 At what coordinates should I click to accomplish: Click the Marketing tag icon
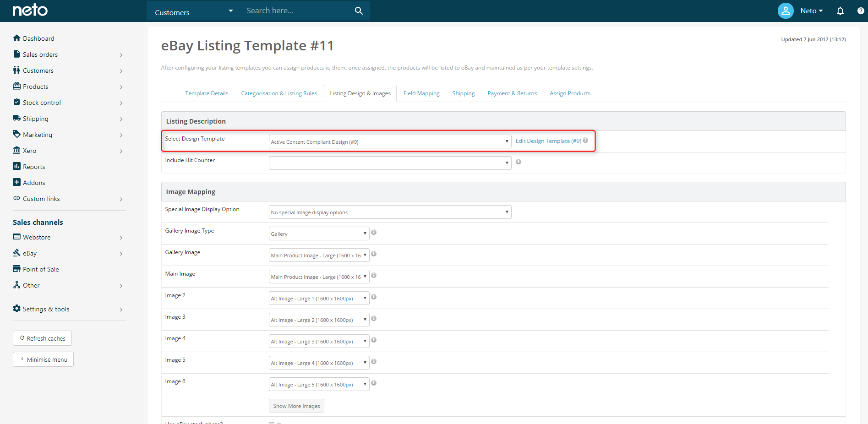17,134
